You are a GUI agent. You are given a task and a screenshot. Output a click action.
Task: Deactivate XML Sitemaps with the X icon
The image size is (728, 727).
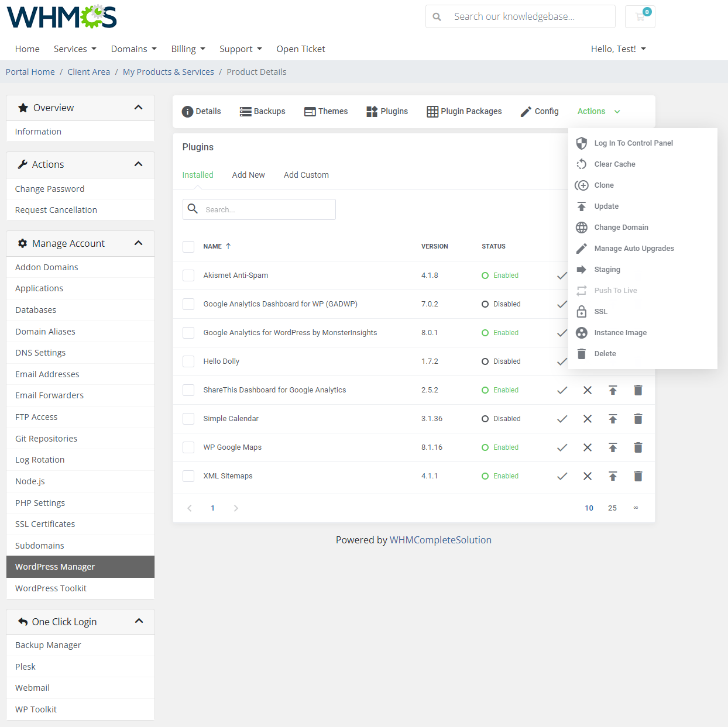click(x=588, y=476)
